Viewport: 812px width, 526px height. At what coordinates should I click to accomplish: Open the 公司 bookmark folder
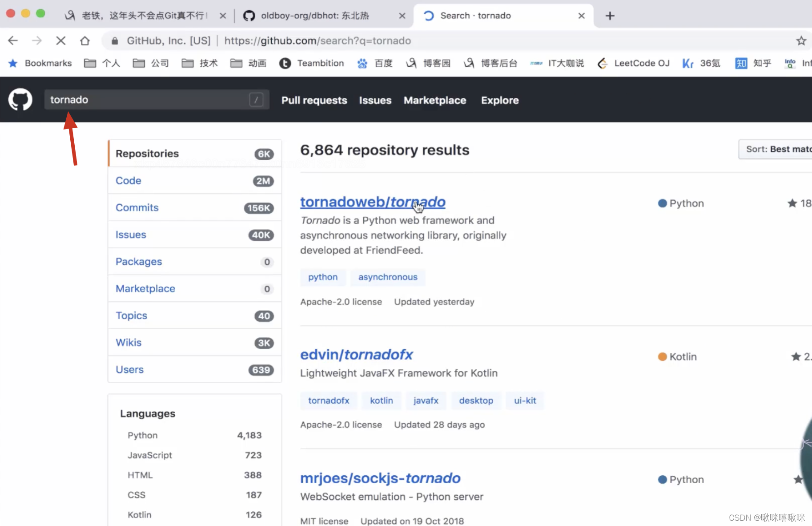[x=151, y=63]
